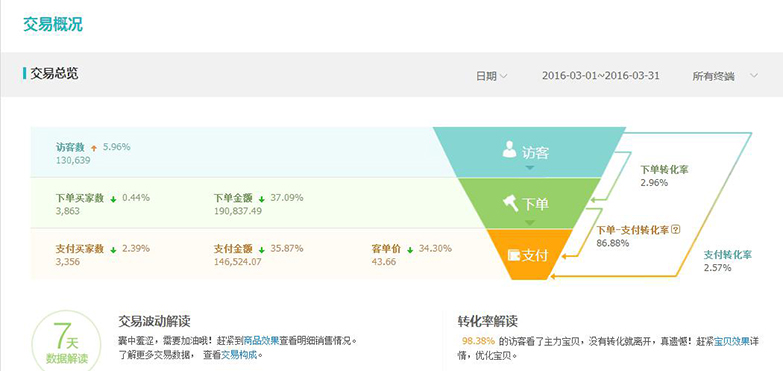The height and width of the screenshot is (371, 783).
Task: Click the gavel icon in 下单 funnel stage
Action: coord(510,203)
